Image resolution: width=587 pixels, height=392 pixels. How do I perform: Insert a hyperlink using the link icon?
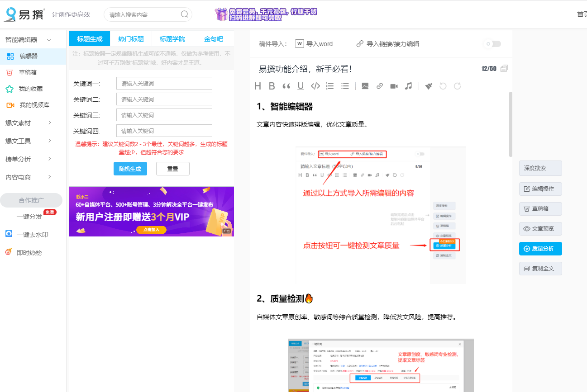(380, 86)
